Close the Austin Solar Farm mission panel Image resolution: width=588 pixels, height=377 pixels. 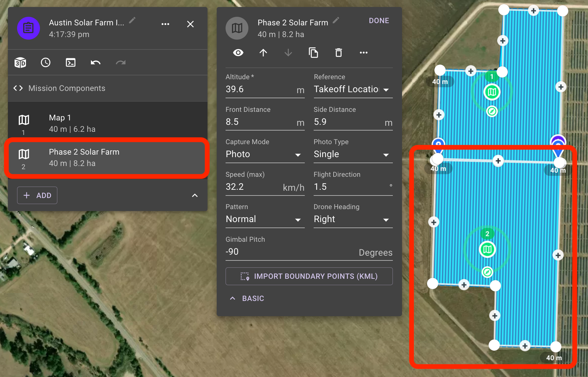(x=190, y=24)
